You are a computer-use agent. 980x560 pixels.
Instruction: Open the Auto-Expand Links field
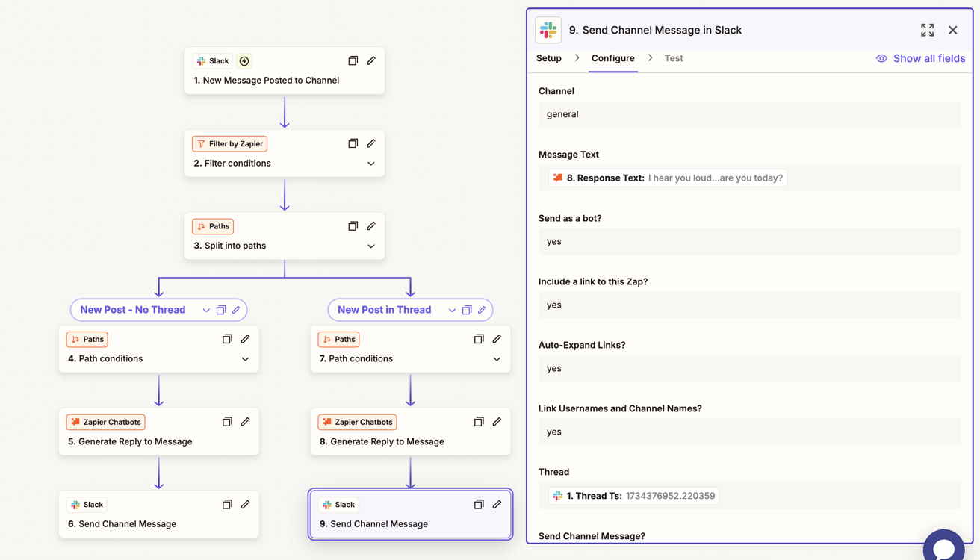pos(750,368)
